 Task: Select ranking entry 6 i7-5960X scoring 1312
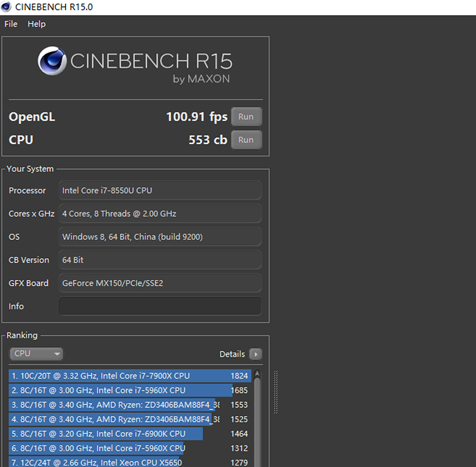130,448
